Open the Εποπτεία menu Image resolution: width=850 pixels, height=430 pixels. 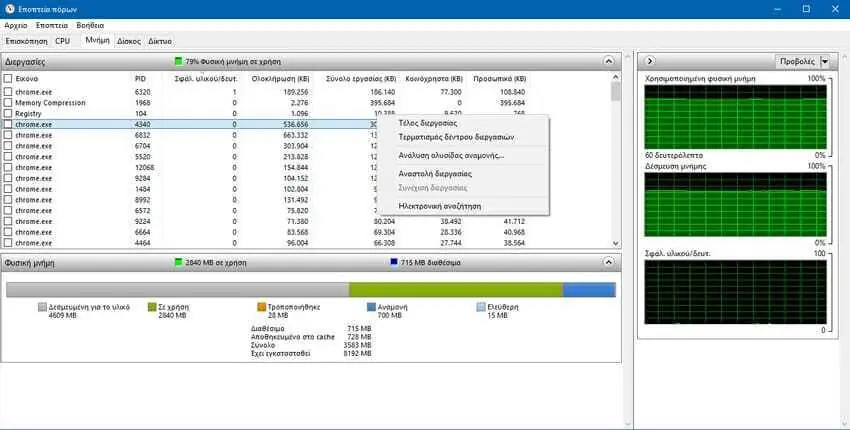click(52, 25)
